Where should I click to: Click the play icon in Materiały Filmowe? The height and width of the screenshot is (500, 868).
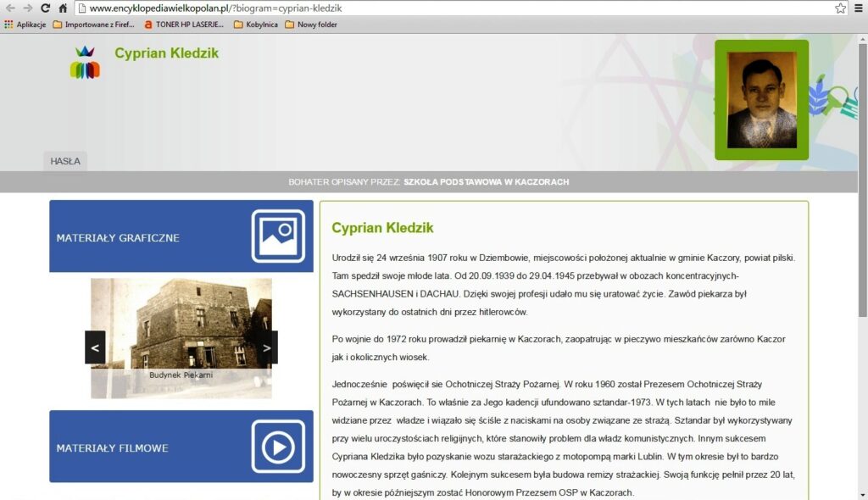pos(278,447)
